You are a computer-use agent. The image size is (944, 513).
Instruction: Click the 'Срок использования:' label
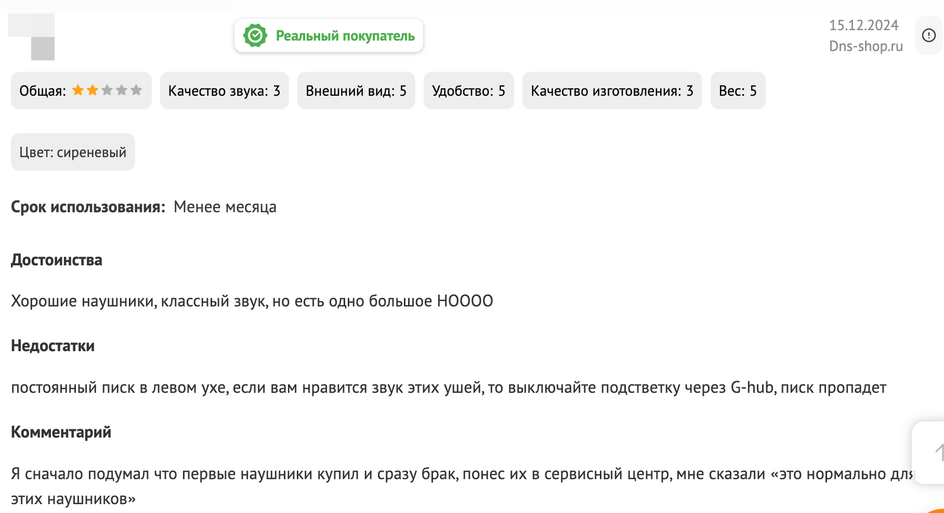click(88, 207)
